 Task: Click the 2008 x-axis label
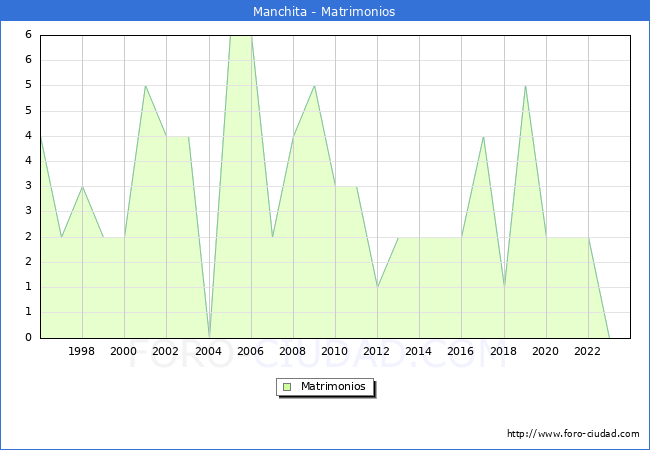coord(292,351)
